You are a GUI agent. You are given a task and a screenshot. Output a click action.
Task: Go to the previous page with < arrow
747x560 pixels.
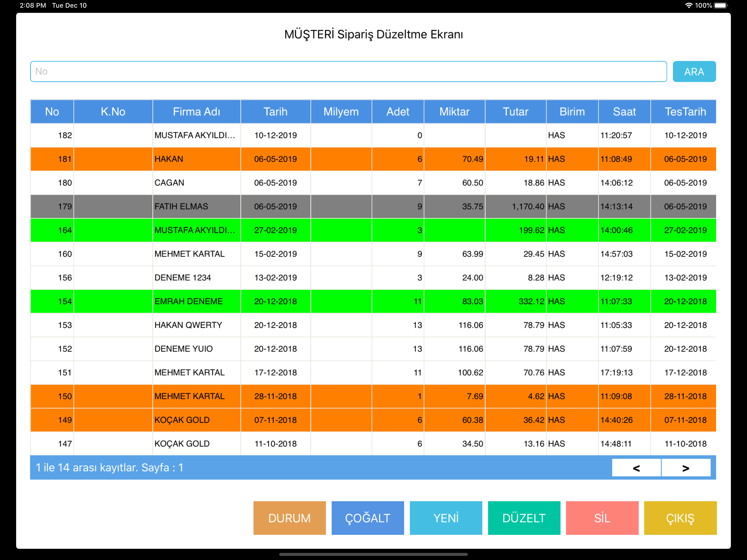pyautogui.click(x=636, y=468)
